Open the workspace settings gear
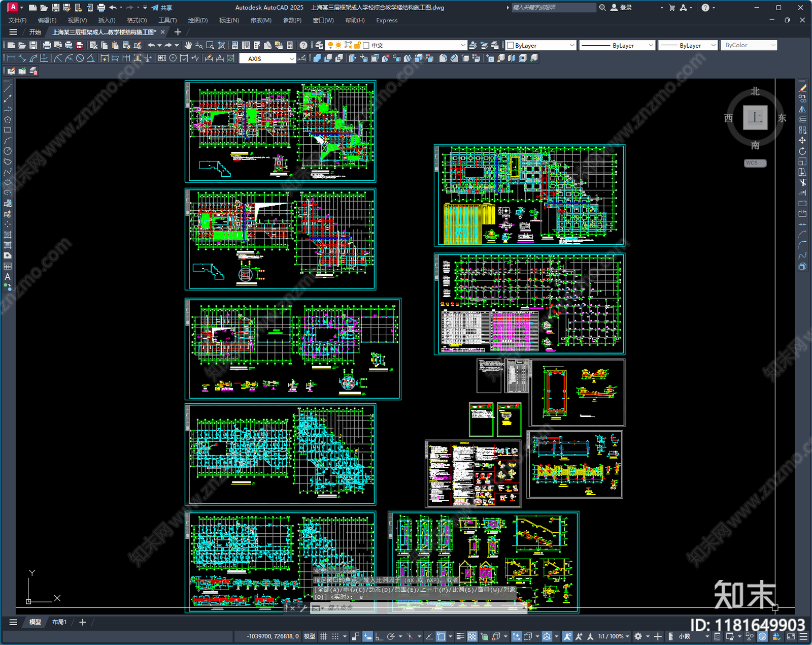812x645 pixels. [x=638, y=636]
